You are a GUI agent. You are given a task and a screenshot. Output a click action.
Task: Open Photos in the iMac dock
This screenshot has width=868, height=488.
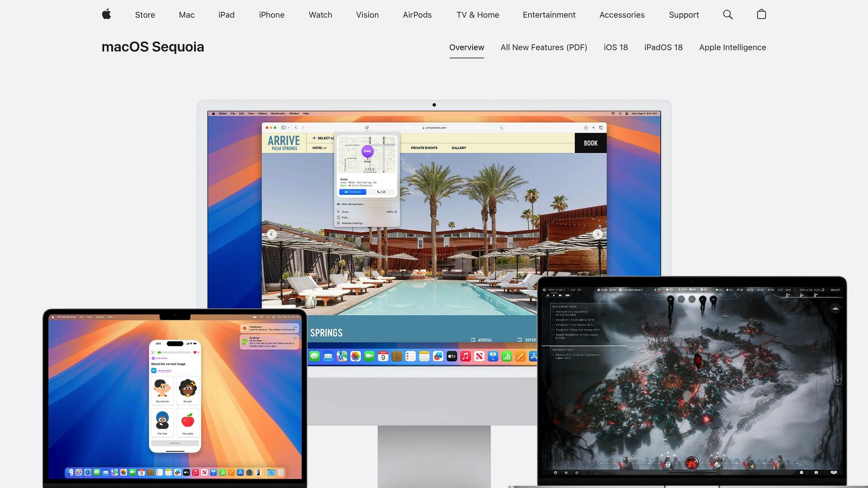[355, 356]
